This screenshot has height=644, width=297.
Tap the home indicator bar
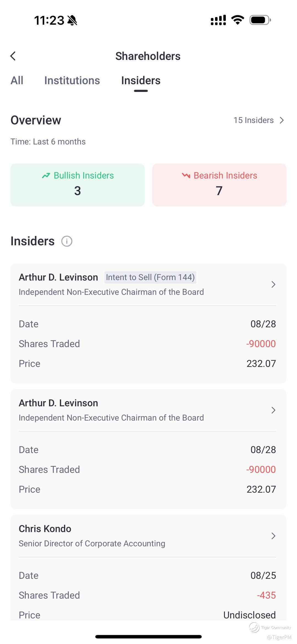tap(148, 637)
